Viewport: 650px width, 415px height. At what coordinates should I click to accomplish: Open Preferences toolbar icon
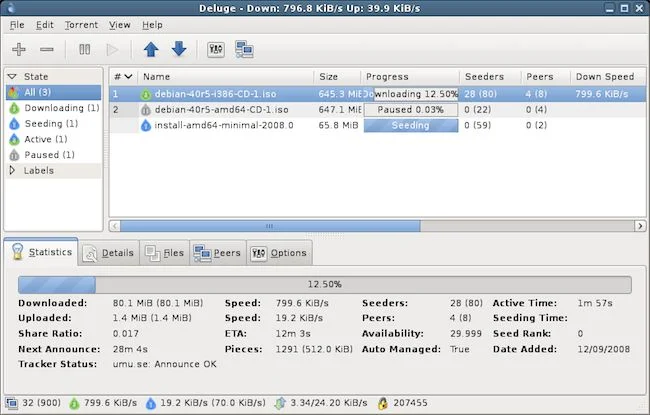point(216,50)
